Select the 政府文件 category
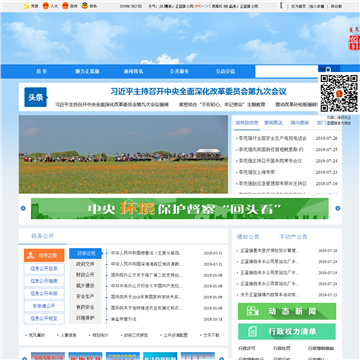This screenshot has width=360, height=360. coord(85,264)
